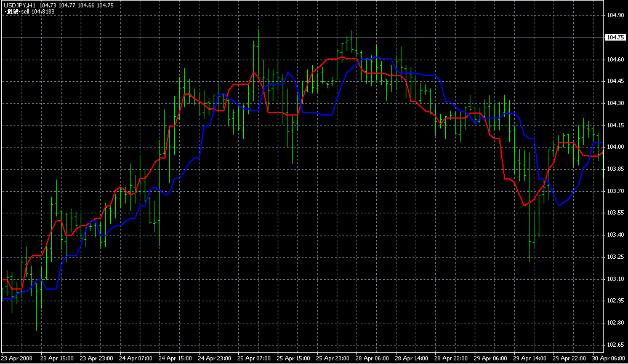Click the 104.60 price scale label
628x364 pixels.
(615, 60)
